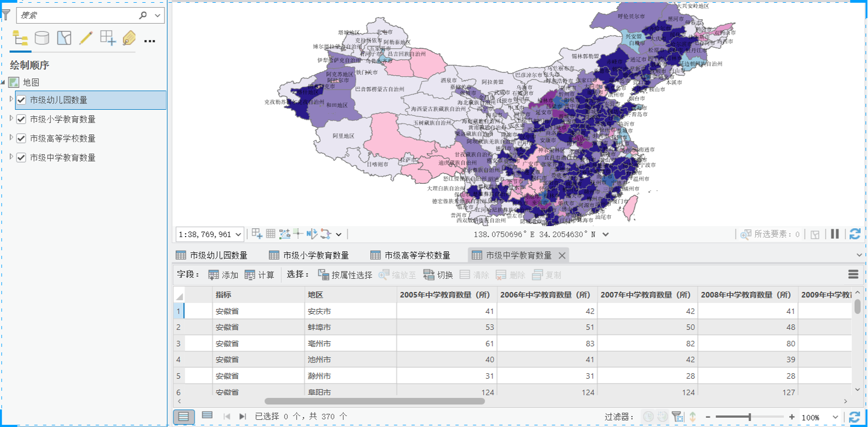The width and height of the screenshot is (868, 427).
Task: Click the map icon next to 地图
Action: pyautogui.click(x=14, y=82)
